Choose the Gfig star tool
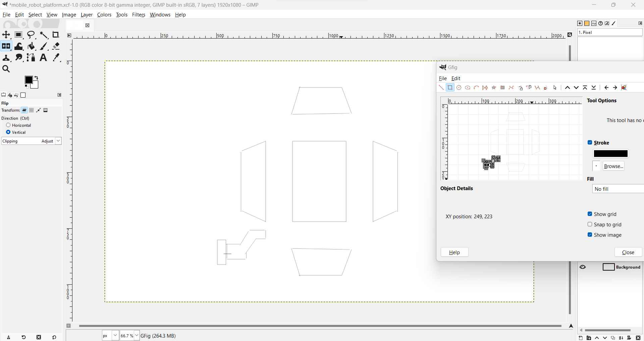Viewport: 644px width, 341px height. [494, 88]
